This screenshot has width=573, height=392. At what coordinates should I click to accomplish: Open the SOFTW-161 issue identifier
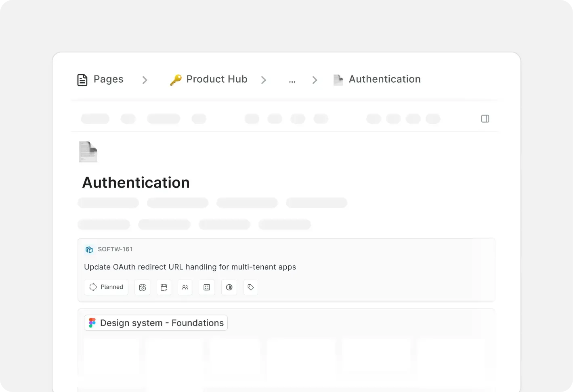coord(115,249)
